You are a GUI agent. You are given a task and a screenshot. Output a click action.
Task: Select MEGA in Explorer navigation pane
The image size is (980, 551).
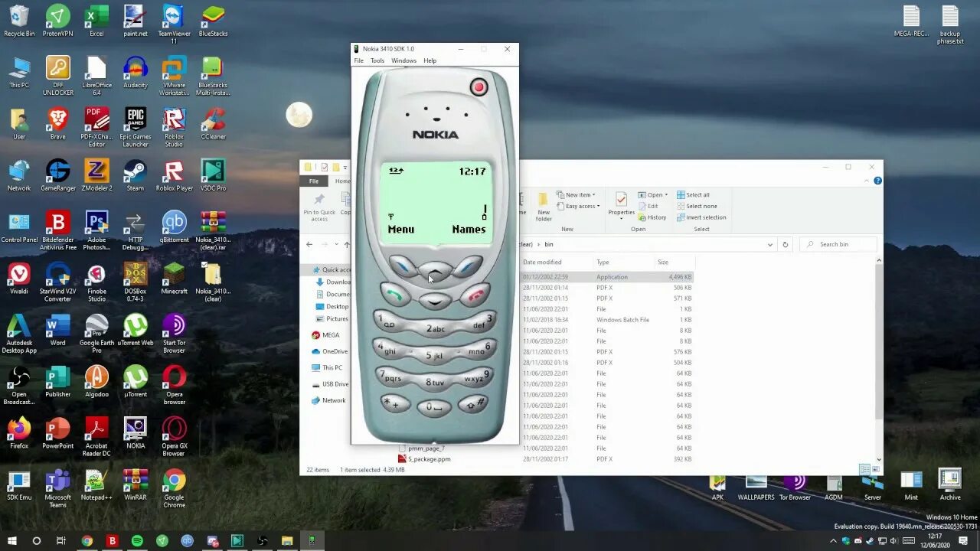click(x=325, y=335)
